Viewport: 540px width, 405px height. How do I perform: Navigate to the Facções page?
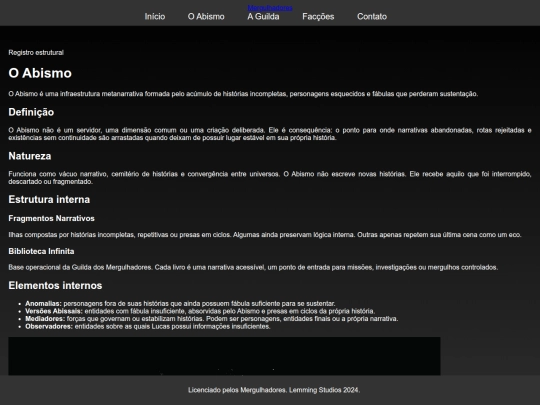(318, 17)
